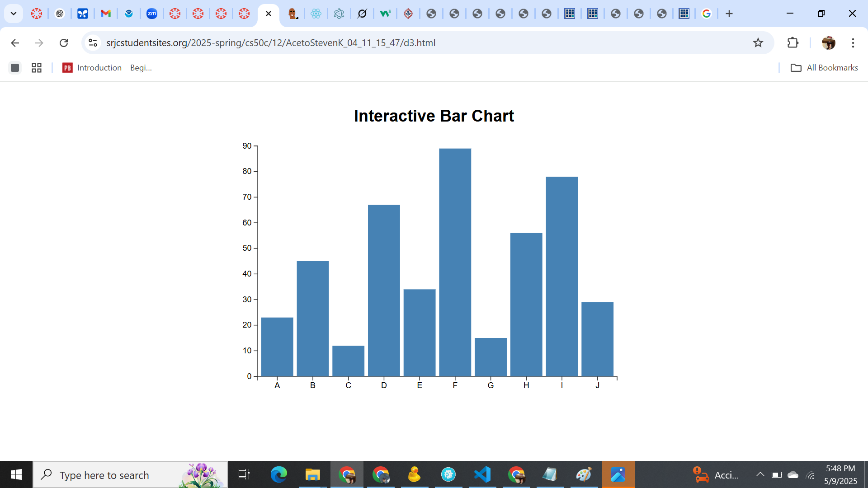Click the tallest bar F in chart
Viewport: 868px width, 488px height.
pyautogui.click(x=455, y=262)
